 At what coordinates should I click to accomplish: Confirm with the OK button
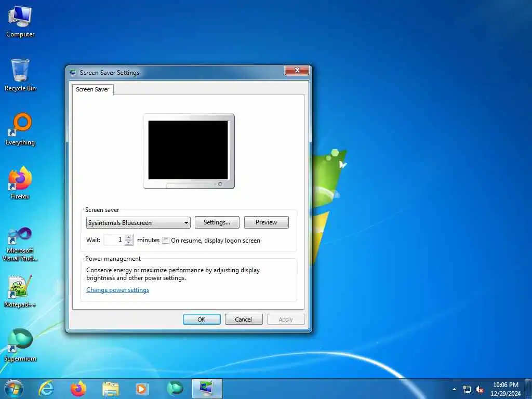coord(202,320)
